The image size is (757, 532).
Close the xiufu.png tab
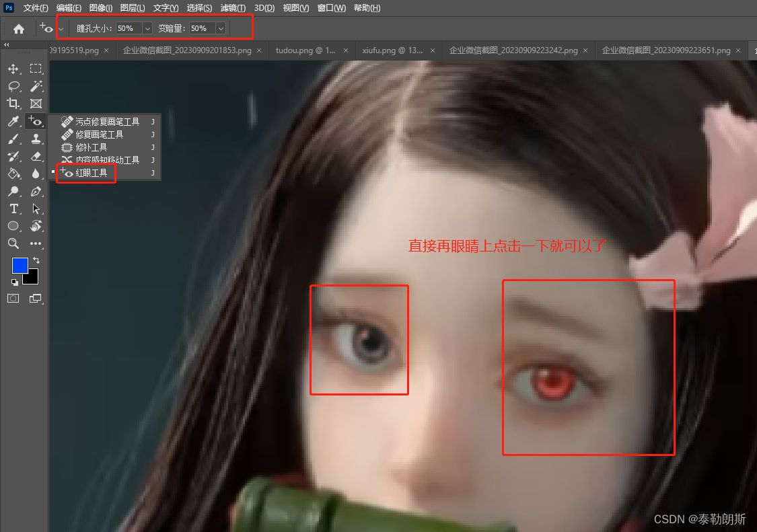(x=433, y=50)
